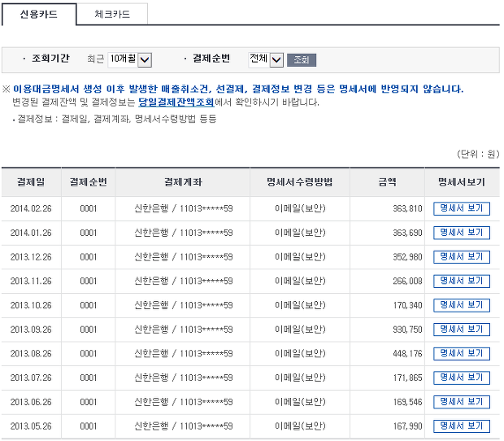Click the 조회 search button
504x441 pixels.
[x=301, y=60]
